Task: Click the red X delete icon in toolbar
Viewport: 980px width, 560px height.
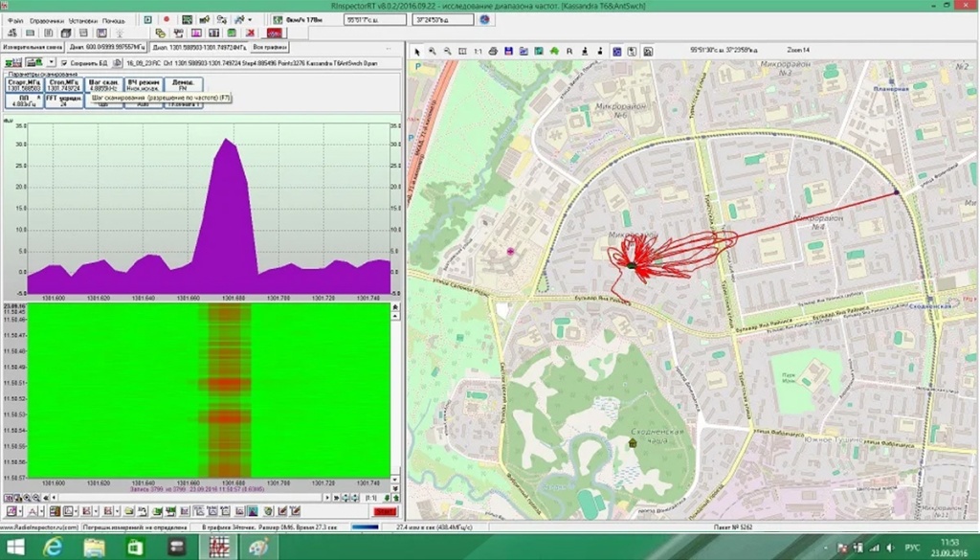Action: (250, 33)
